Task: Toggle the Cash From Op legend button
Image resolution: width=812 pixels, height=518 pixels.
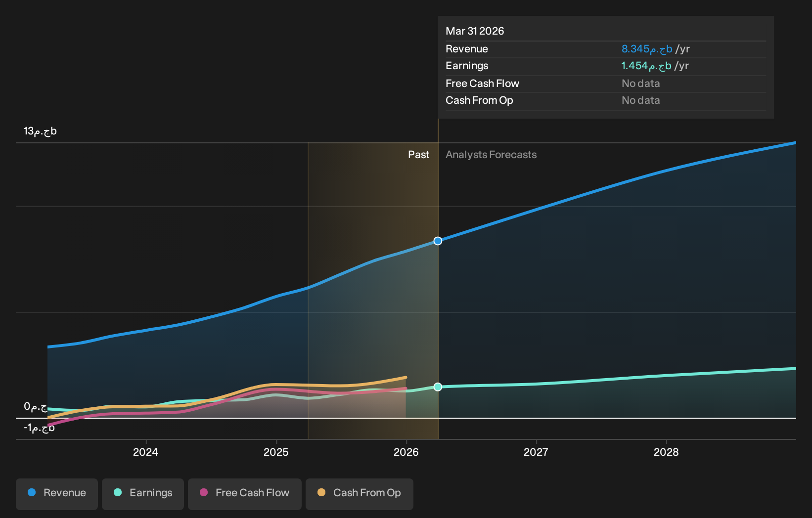Action: coord(360,494)
